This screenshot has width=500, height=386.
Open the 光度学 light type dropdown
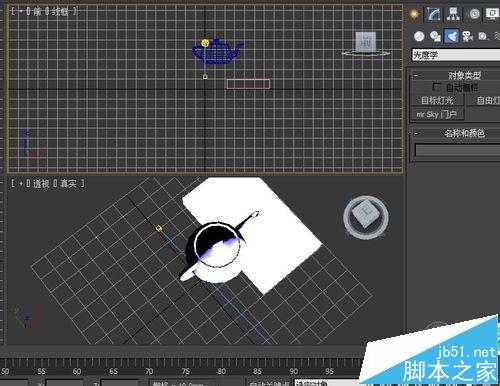(456, 55)
